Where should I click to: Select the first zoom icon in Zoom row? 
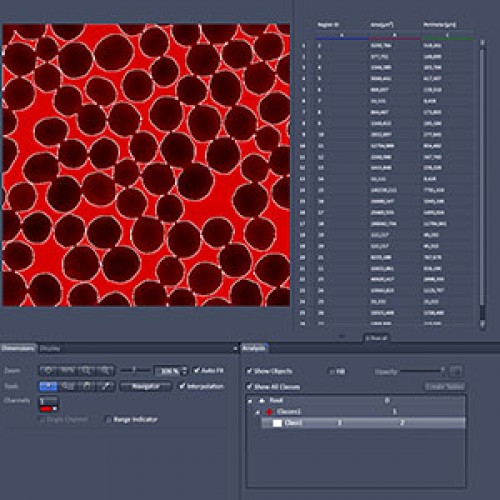(48, 370)
